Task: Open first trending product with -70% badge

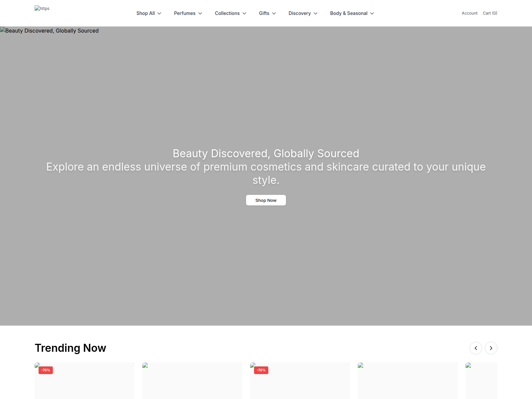Action: tap(84, 381)
